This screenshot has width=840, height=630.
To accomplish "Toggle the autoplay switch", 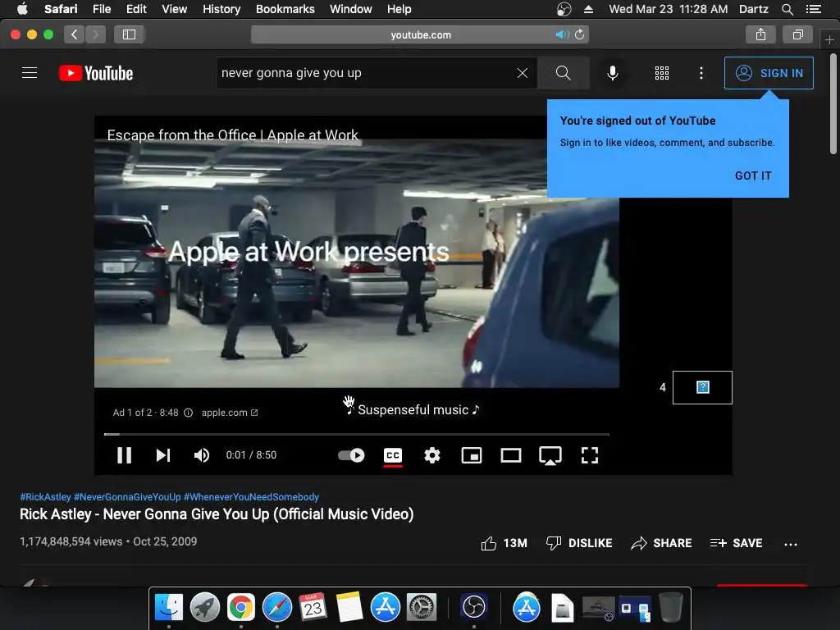I will [x=351, y=455].
